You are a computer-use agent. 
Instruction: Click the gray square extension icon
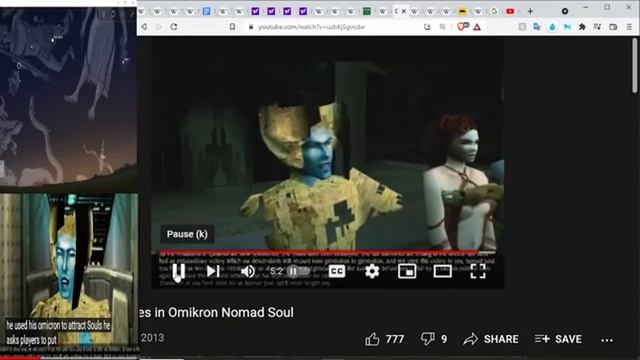click(x=522, y=27)
